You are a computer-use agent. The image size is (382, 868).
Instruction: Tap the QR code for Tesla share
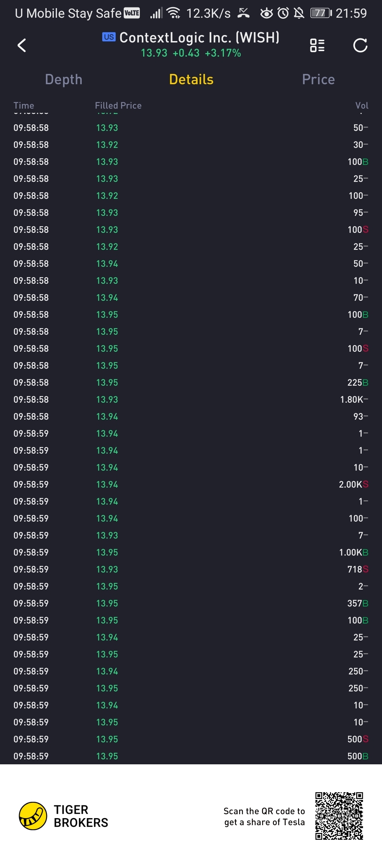(339, 816)
